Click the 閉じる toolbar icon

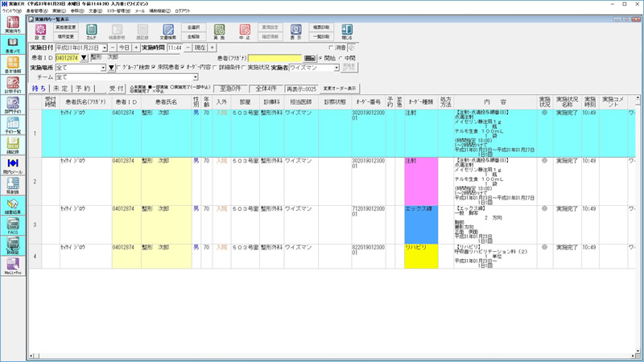coord(347,31)
